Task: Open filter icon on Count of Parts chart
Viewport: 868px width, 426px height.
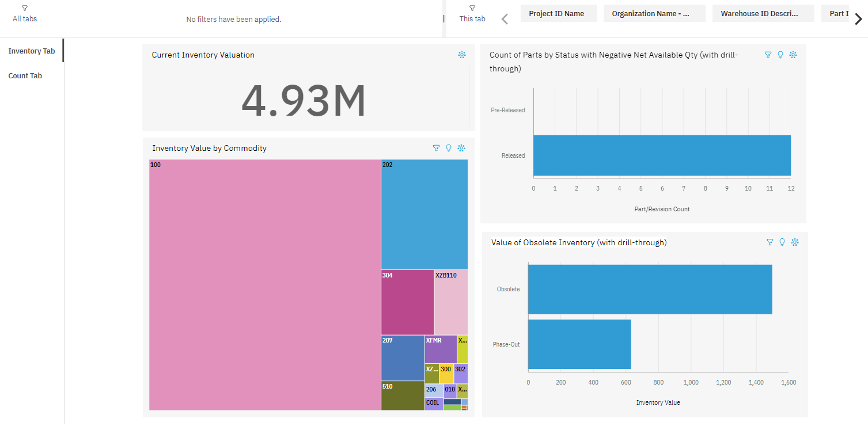Action: tap(768, 55)
